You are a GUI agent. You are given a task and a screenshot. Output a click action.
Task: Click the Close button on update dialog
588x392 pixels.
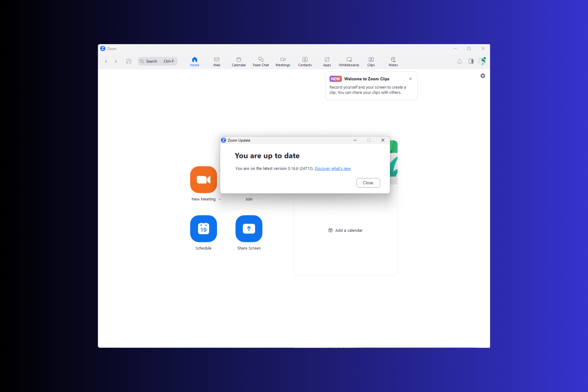[x=368, y=183]
